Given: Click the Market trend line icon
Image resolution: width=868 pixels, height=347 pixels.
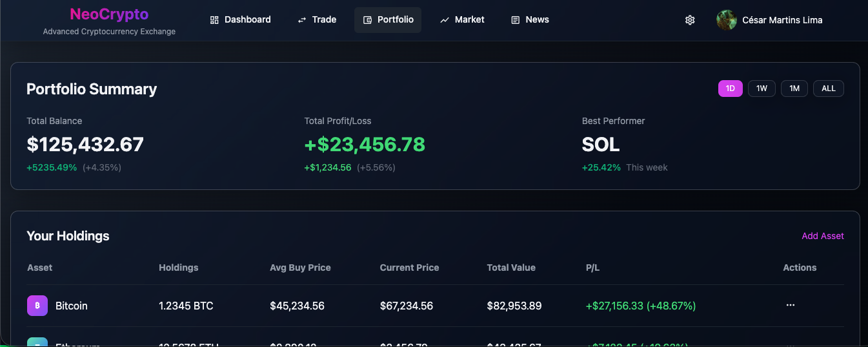Looking at the screenshot, I should click(x=445, y=20).
